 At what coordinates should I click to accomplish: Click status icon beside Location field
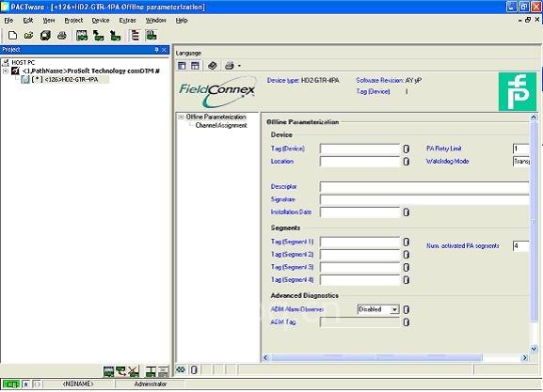click(407, 162)
